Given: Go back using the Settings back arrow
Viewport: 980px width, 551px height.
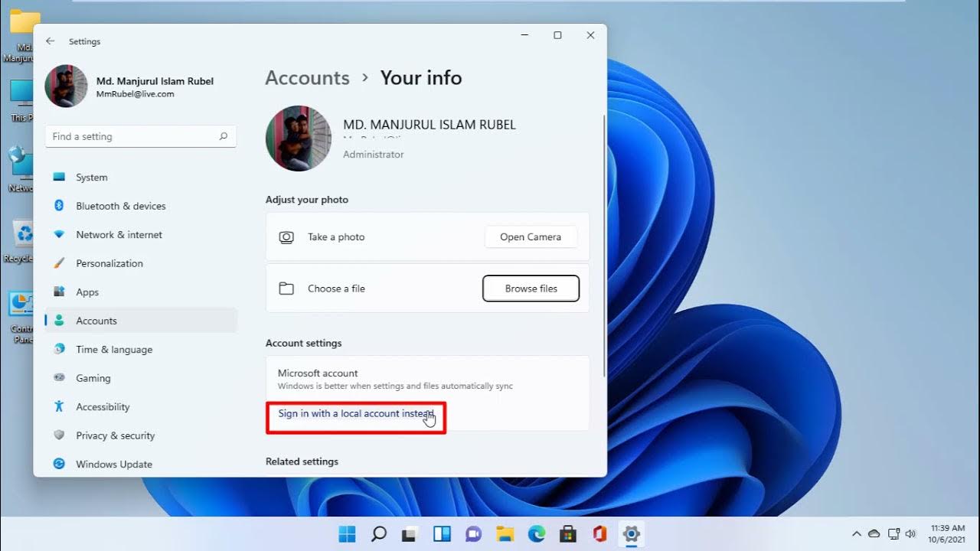Looking at the screenshot, I should tap(51, 41).
